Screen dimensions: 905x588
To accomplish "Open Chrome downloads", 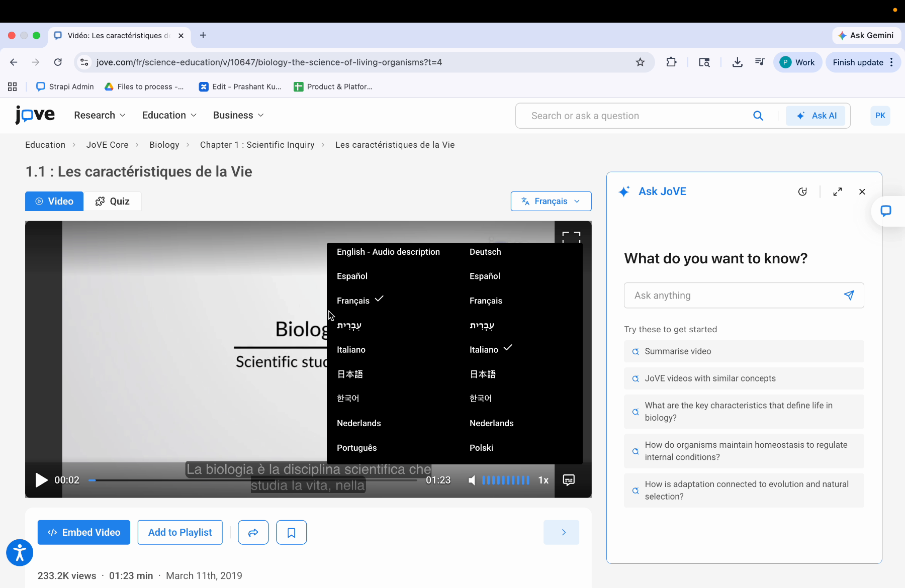I will coord(737,62).
